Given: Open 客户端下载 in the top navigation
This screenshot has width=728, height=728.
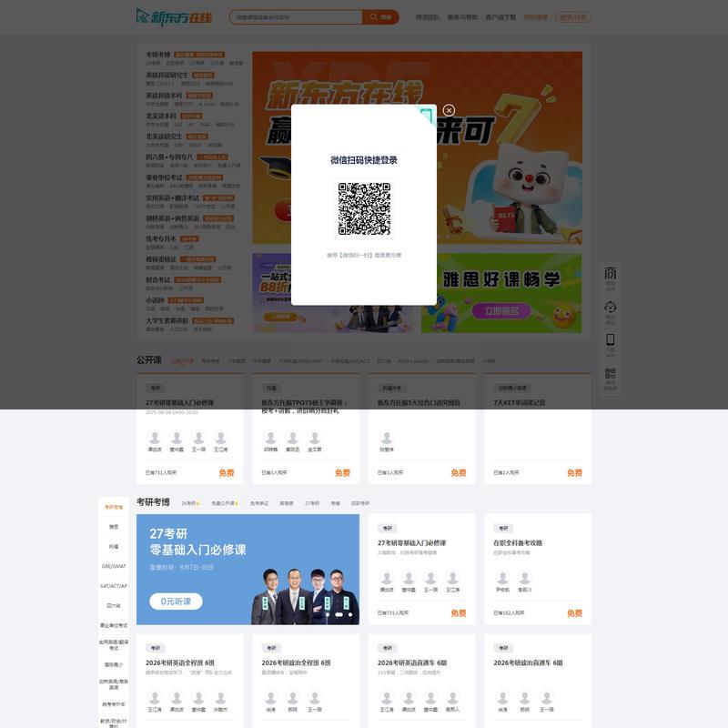Looking at the screenshot, I should coord(500,17).
